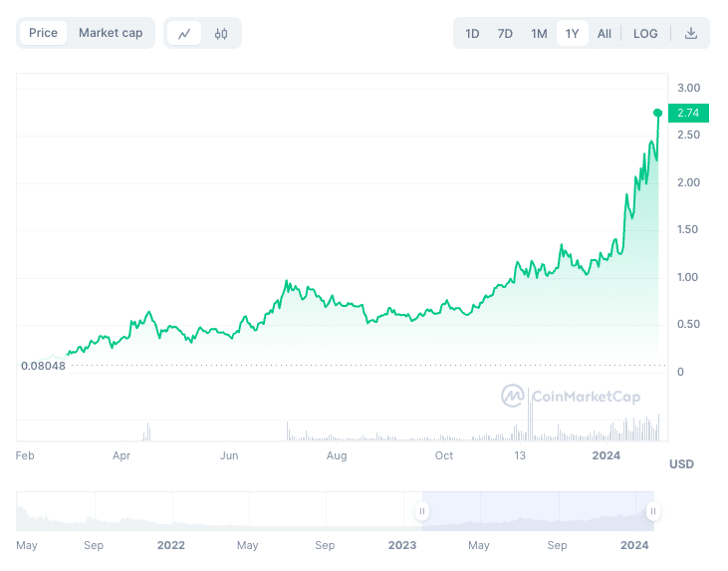Screen dimensions: 728x571
Task: Click the left range slider handle
Action: click(x=422, y=511)
